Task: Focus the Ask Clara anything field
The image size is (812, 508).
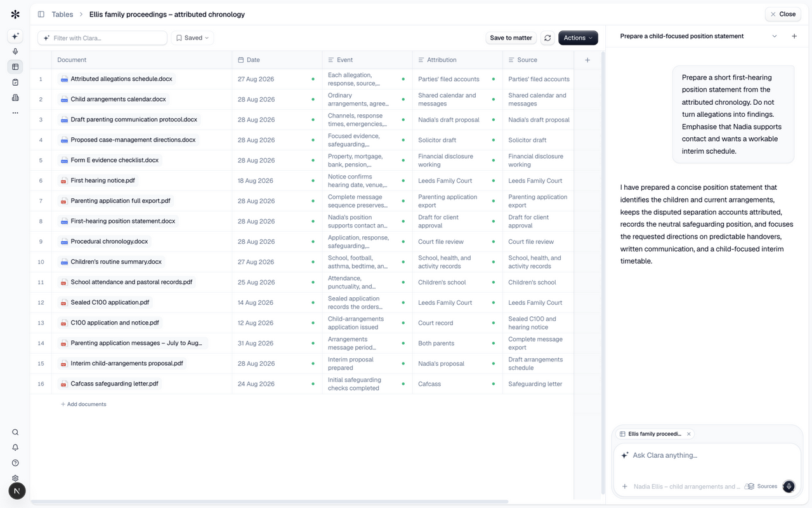Action: coord(706,455)
